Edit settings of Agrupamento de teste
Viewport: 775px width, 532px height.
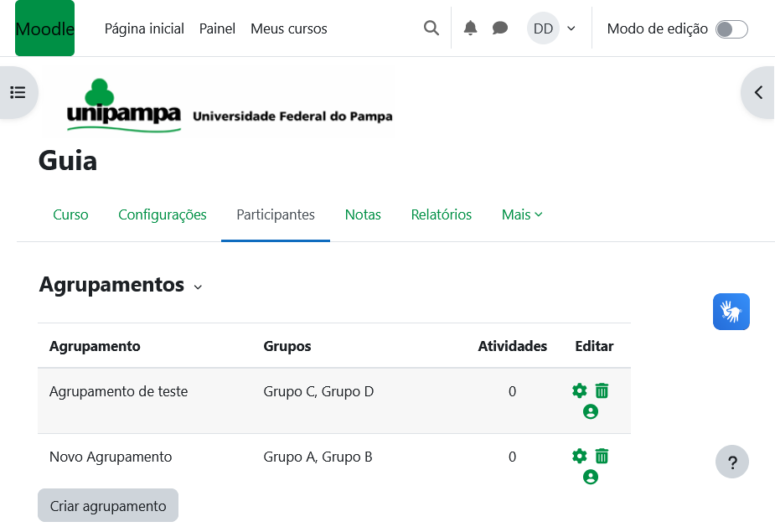pos(579,390)
